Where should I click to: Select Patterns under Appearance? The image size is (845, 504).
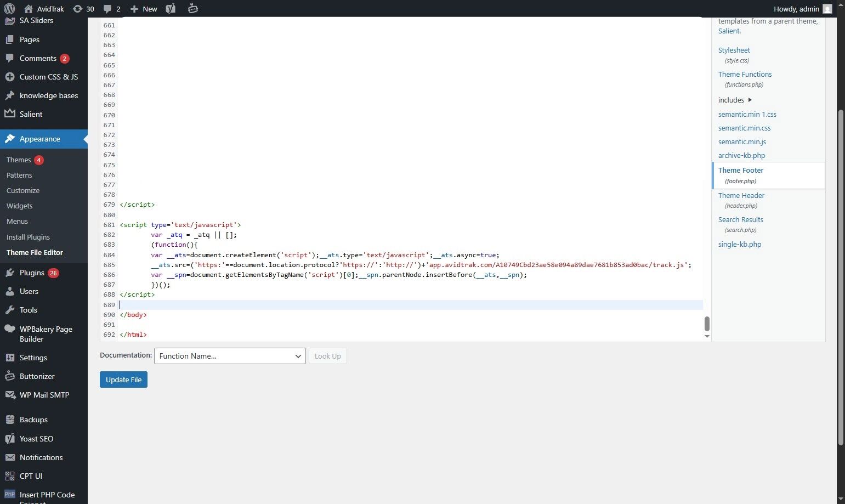tap(19, 175)
